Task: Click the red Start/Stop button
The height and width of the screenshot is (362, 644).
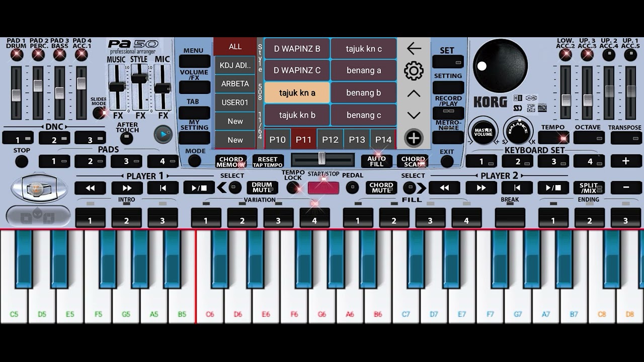Action: [x=324, y=187]
